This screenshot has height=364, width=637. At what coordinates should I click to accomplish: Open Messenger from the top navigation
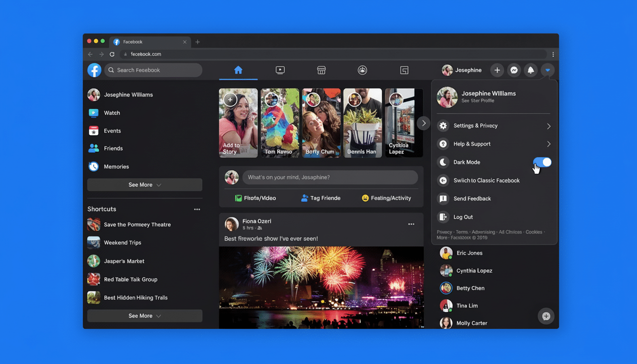coord(514,70)
